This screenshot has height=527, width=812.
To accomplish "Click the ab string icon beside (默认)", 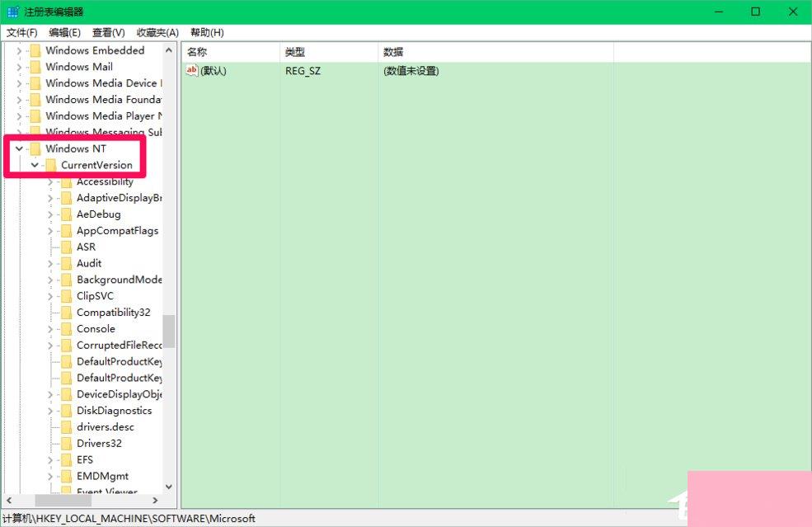I will (x=190, y=71).
